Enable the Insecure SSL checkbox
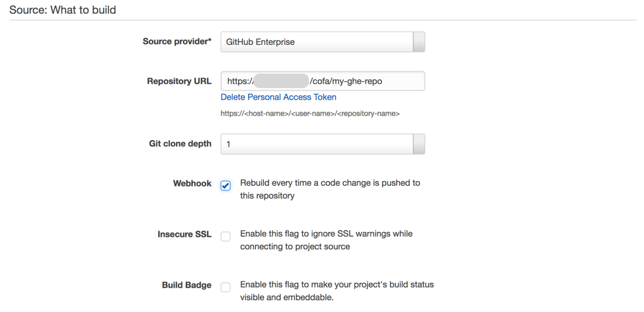Screen dimensions: 644x312 (226, 236)
